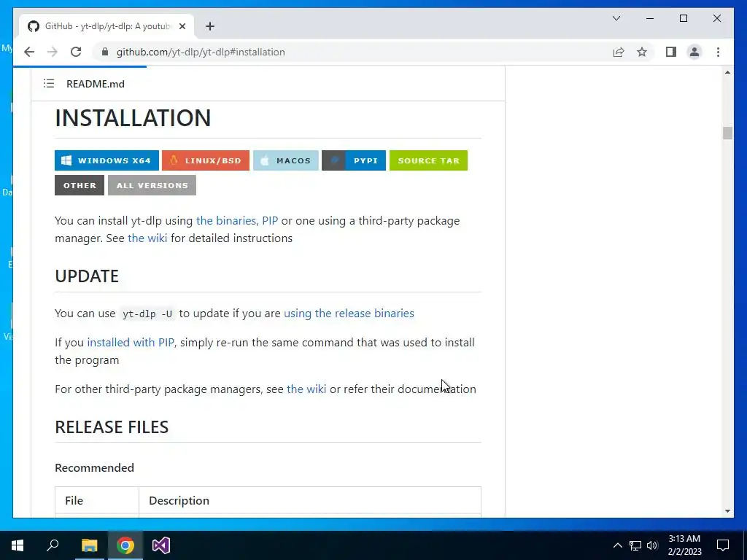Image resolution: width=747 pixels, height=560 pixels.
Task: Click the Linux/BSD badge
Action: (205, 160)
